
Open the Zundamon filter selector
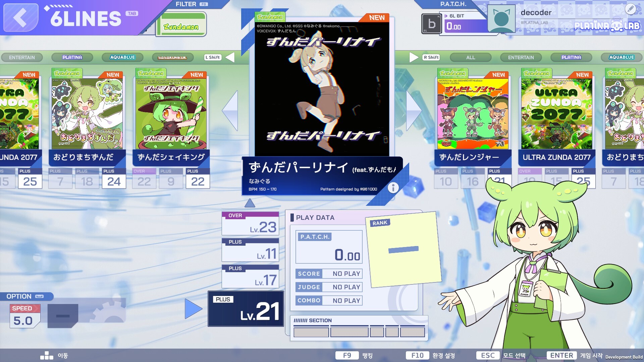[x=181, y=25]
